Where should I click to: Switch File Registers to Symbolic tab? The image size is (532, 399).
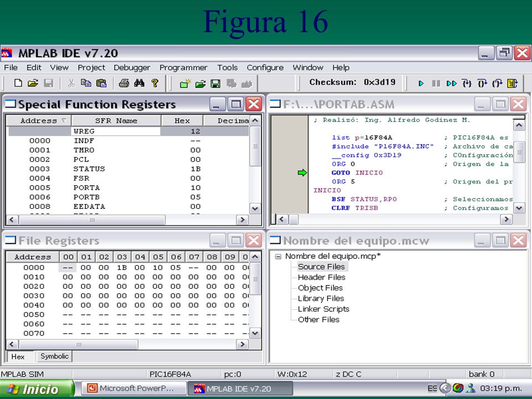point(54,356)
